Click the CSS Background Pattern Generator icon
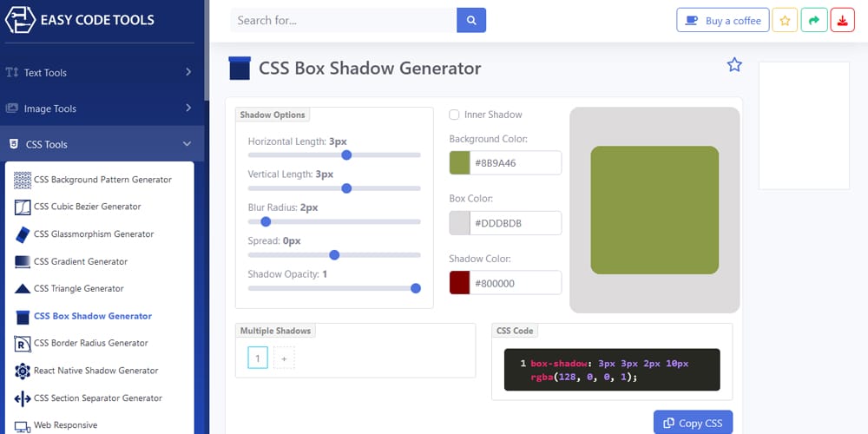Image resolution: width=868 pixels, height=434 pixels. (23, 180)
